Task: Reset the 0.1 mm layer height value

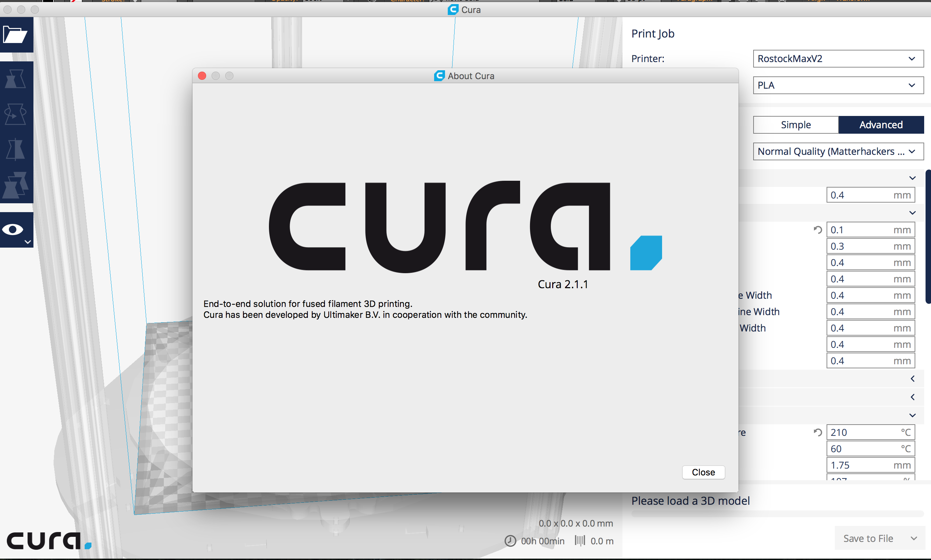Action: click(x=818, y=230)
